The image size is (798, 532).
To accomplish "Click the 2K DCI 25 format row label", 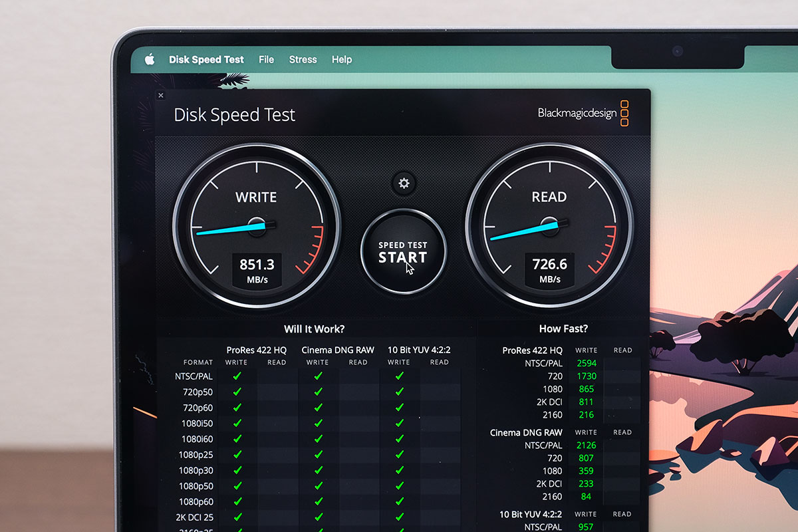I will [x=194, y=518].
